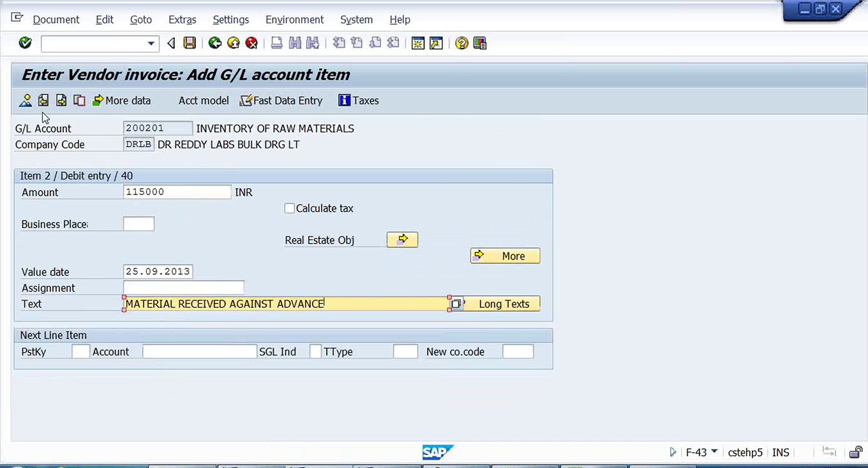
Task: Go to Previous Page icon
Action: pos(357,43)
